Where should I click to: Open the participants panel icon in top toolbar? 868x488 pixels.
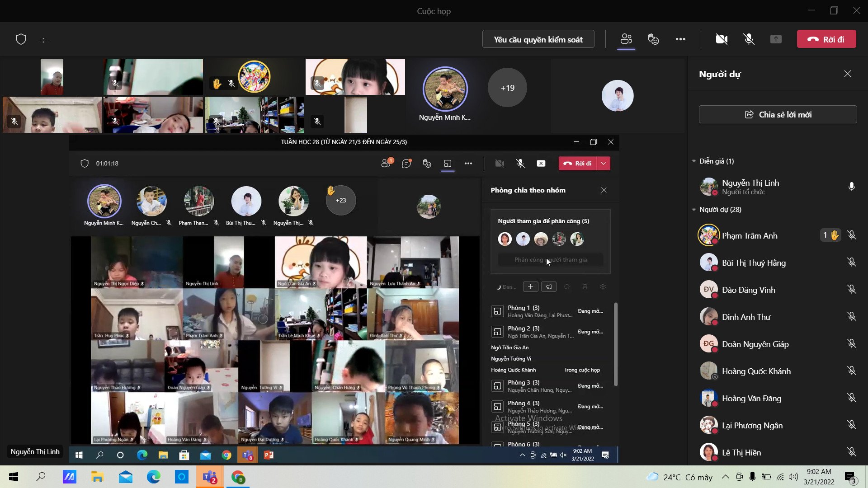[626, 39]
